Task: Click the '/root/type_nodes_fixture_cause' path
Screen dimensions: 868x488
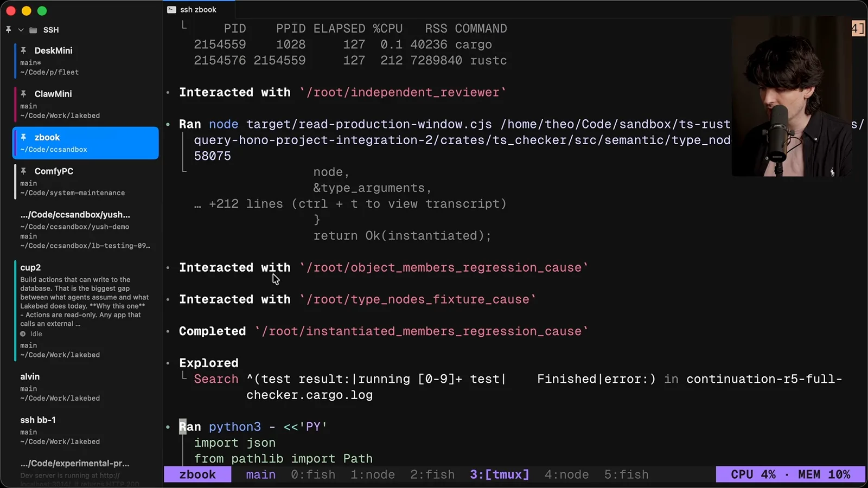Action: click(418, 299)
